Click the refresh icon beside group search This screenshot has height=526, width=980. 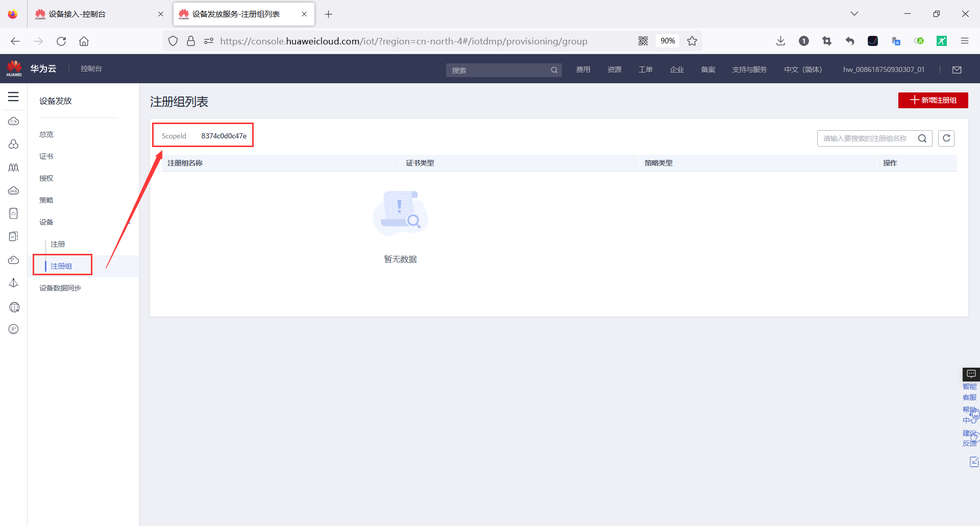[x=946, y=138]
